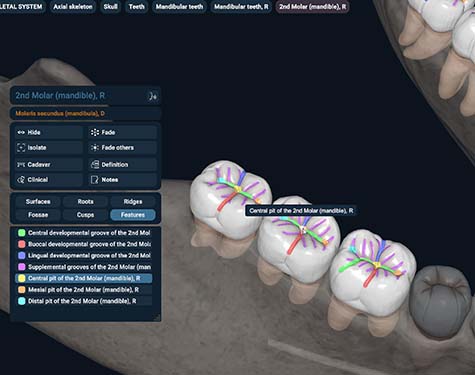Click the Latin name Molaris secundus label
The width and height of the screenshot is (475, 375).
60,114
